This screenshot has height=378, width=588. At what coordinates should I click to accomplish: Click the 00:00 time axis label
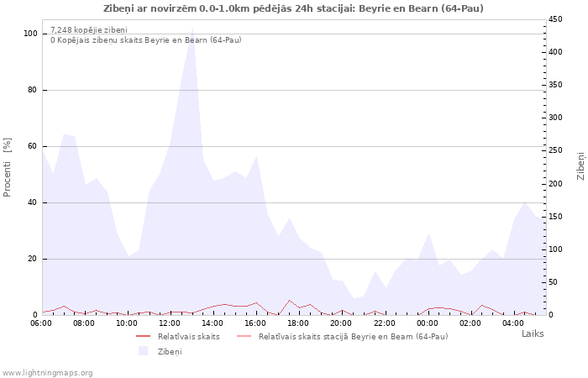pos(427,323)
